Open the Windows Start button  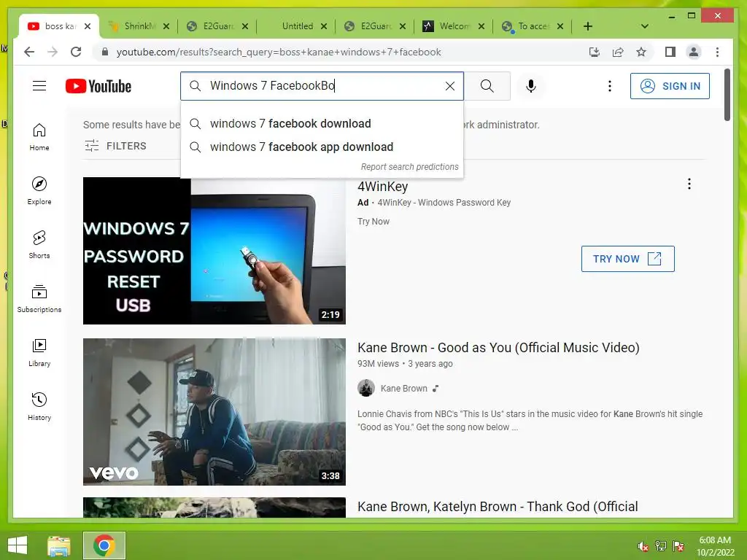click(18, 545)
